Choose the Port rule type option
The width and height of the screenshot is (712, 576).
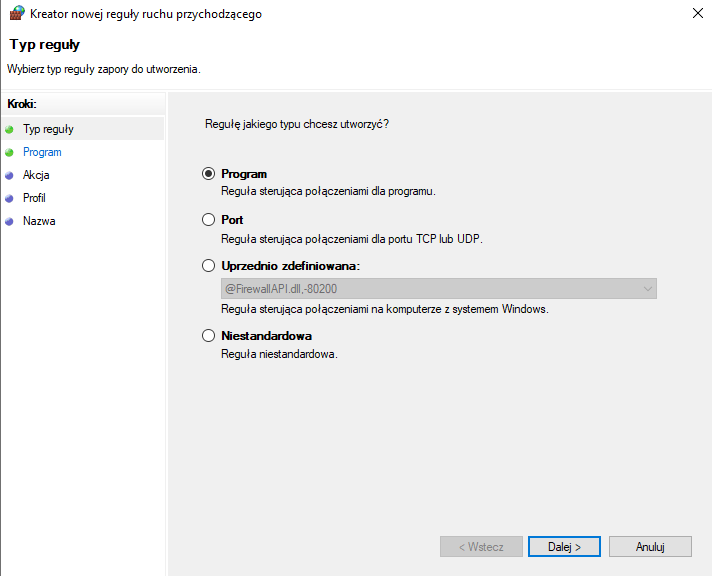click(209, 220)
